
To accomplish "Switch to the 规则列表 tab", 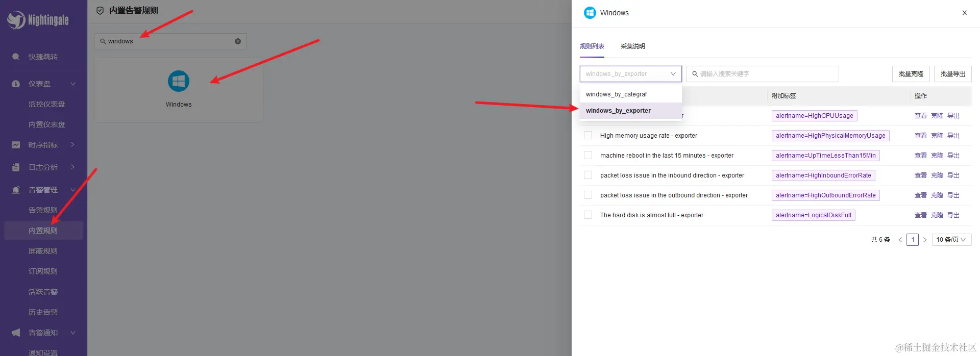I will tap(592, 46).
